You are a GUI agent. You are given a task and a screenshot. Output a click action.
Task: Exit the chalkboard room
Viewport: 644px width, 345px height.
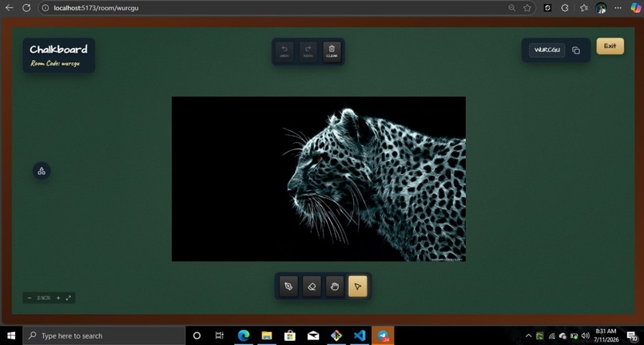point(610,46)
